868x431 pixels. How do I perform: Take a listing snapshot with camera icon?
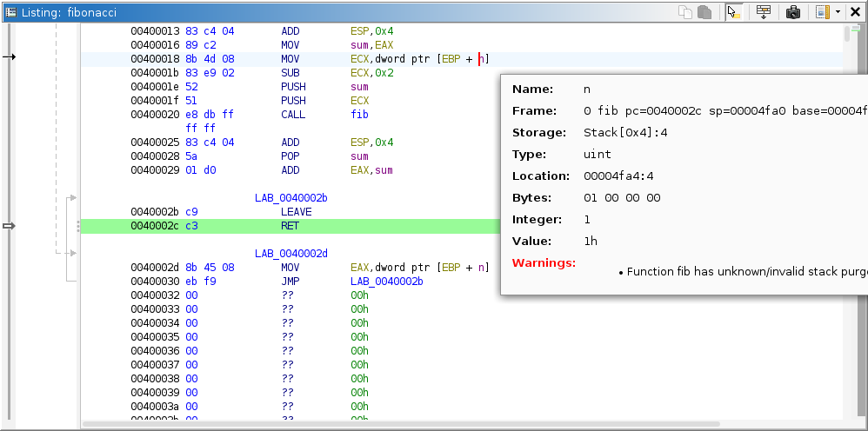click(x=792, y=12)
